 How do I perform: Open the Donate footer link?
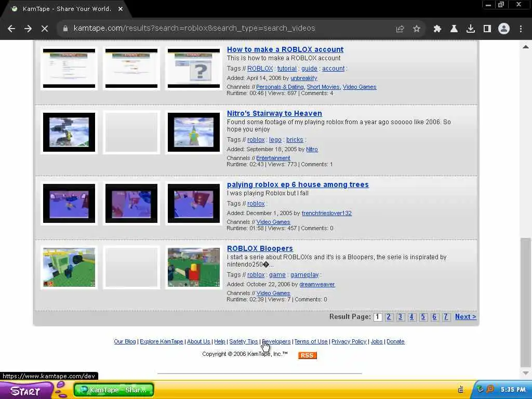[395, 342]
